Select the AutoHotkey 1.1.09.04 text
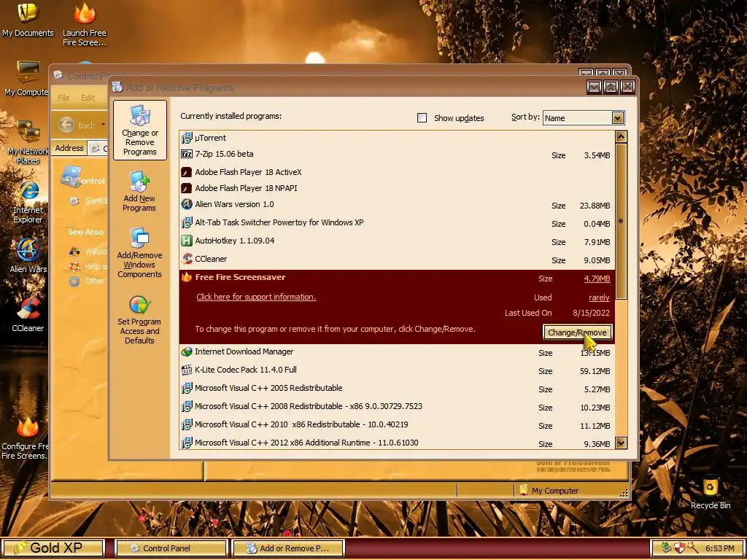747x560 pixels. click(234, 241)
